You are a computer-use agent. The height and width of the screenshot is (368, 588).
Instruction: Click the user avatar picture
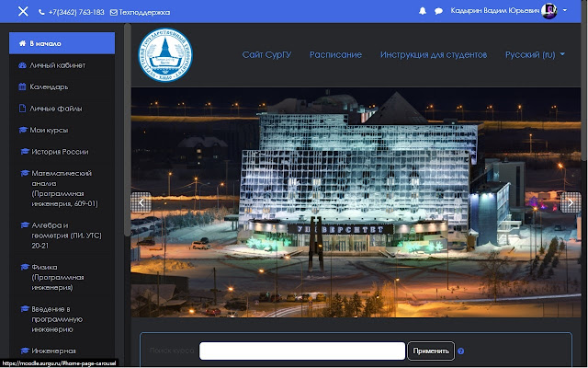[549, 11]
